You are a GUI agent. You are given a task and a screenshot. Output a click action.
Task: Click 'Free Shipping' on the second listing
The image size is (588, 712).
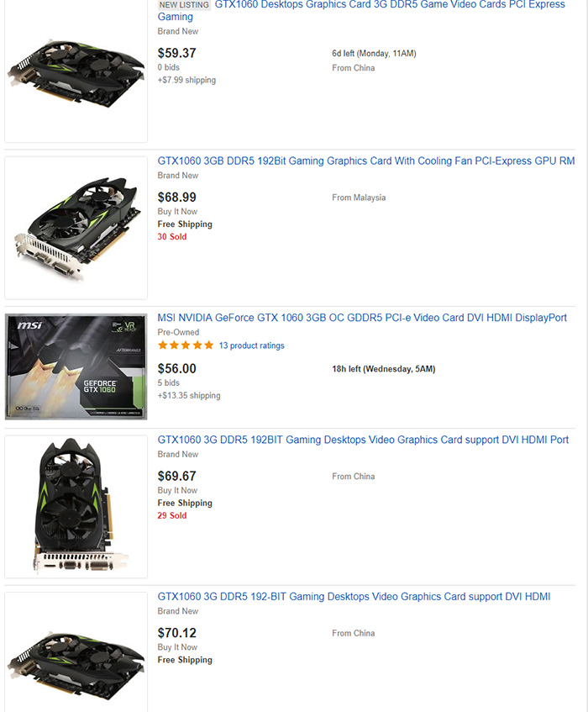(185, 224)
